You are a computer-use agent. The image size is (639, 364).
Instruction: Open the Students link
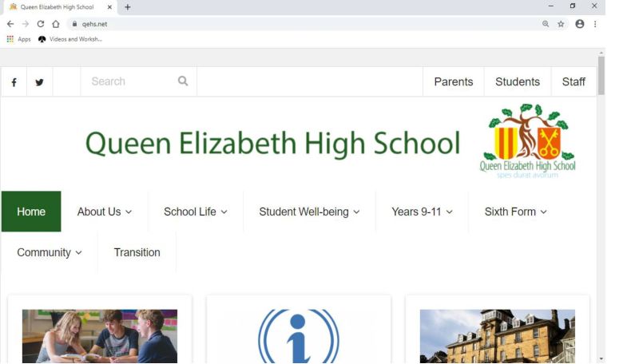pos(518,82)
